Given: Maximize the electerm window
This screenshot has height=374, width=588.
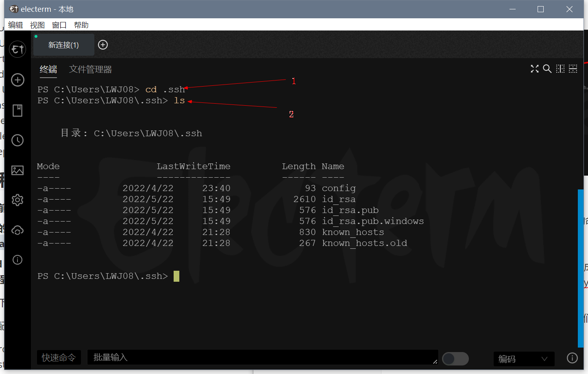Looking at the screenshot, I should click(x=541, y=9).
